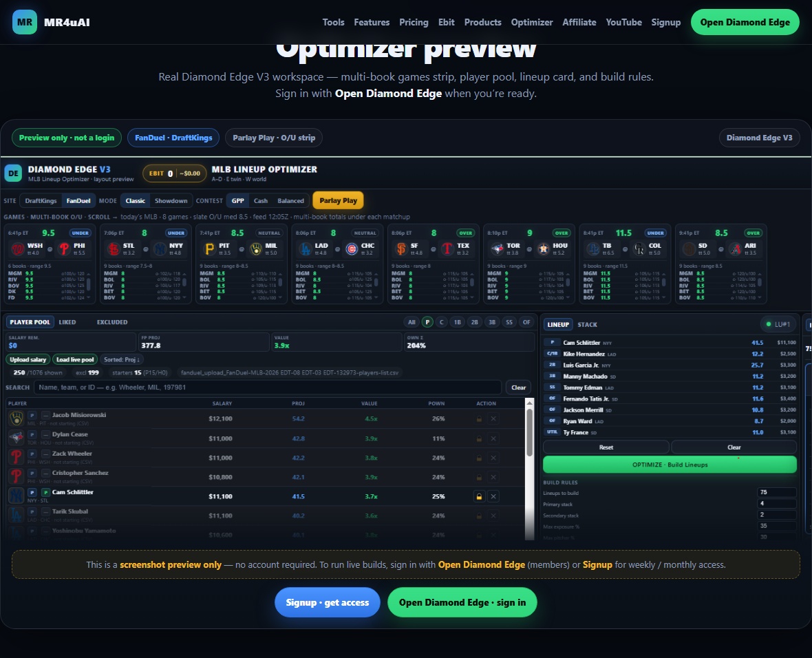Click the Astros HOU team logo

tap(543, 249)
